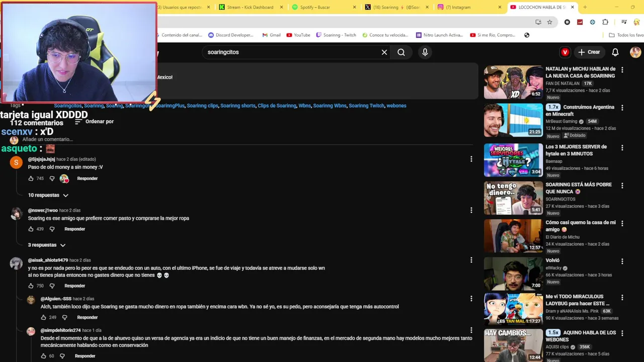Open the new tab plus button
The image size is (644, 362).
pyautogui.click(x=585, y=7)
